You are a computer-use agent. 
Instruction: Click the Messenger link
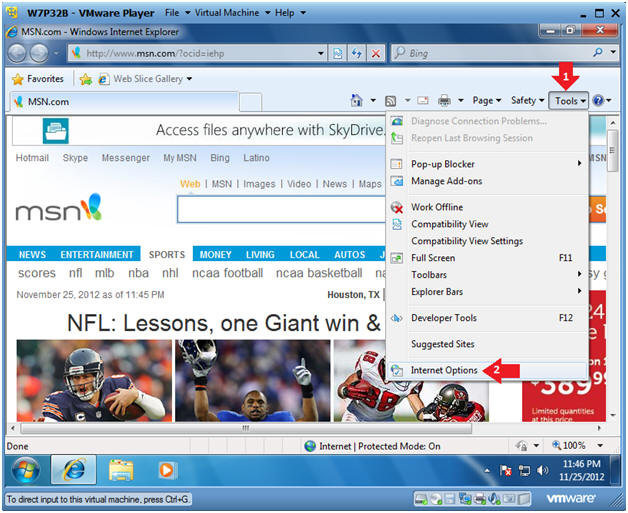click(126, 158)
